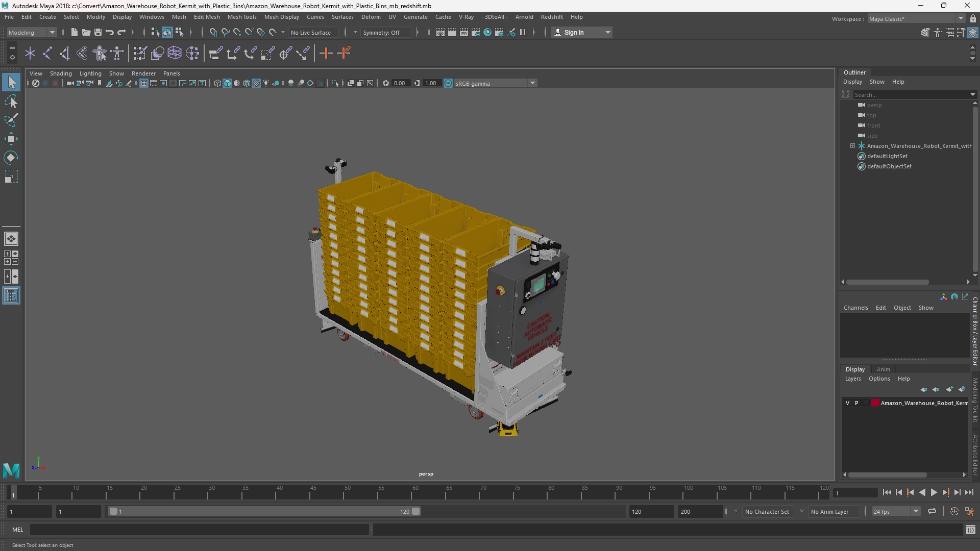Activate the Lasso Select tool
The image size is (980, 551).
11,101
